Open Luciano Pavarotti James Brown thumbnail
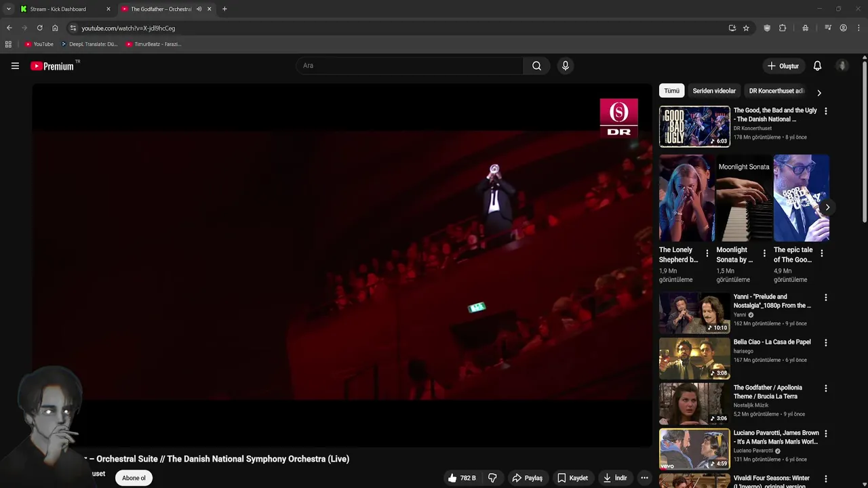The image size is (868, 488). (694, 449)
